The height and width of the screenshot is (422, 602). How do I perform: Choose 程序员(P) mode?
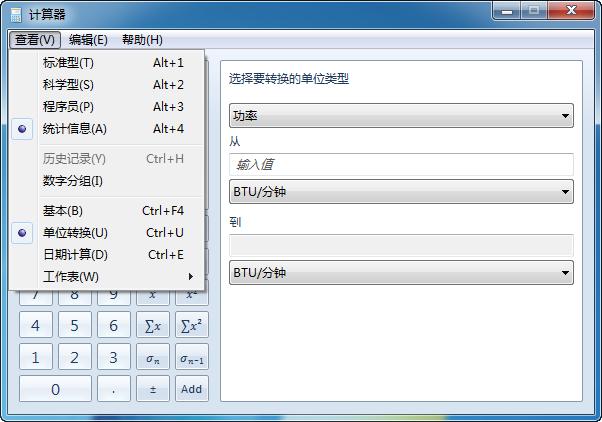[x=107, y=106]
